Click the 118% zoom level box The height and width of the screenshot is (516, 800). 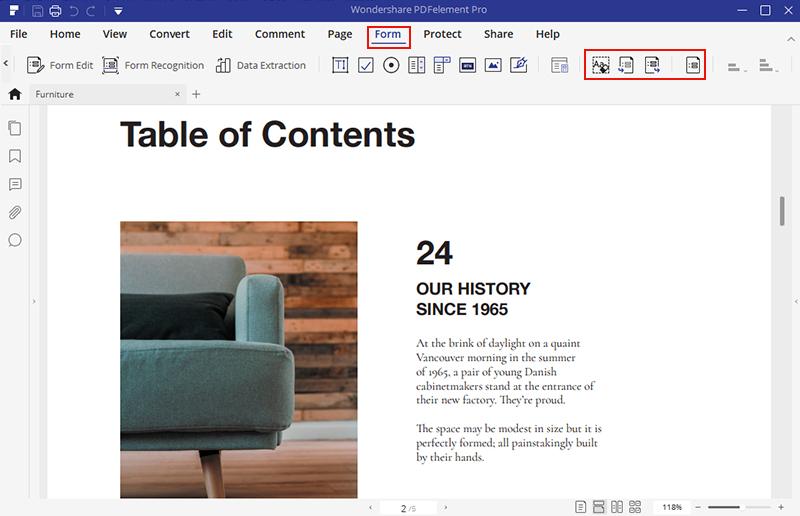coord(672,507)
